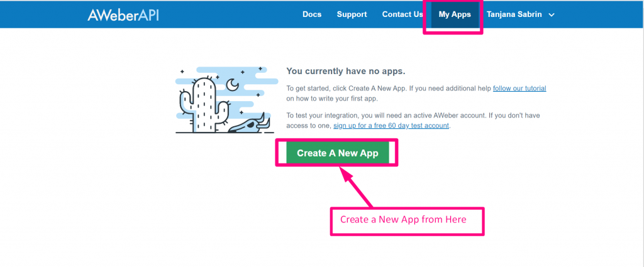Screen dimensions: 644x267
Task: Open the free 60 day test account link
Action: 391,126
